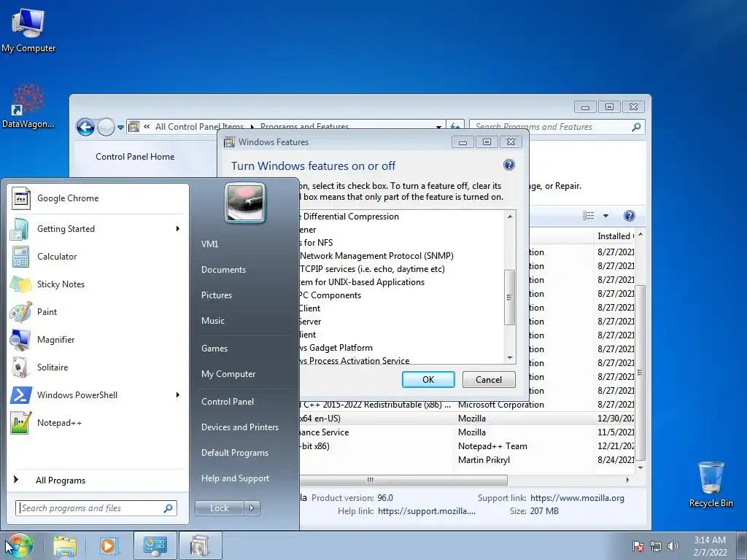Click volume speaker tray icon
Viewport: 747px width, 560px height.
point(673,546)
